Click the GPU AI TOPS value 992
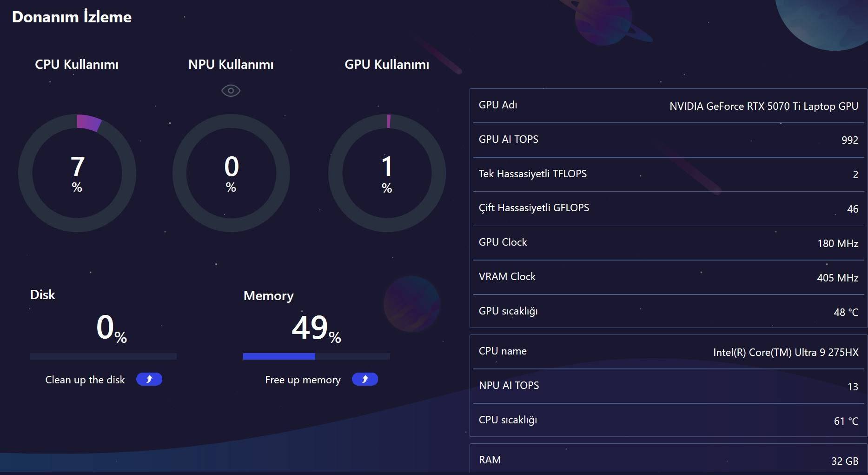The image size is (868, 475). click(x=850, y=140)
